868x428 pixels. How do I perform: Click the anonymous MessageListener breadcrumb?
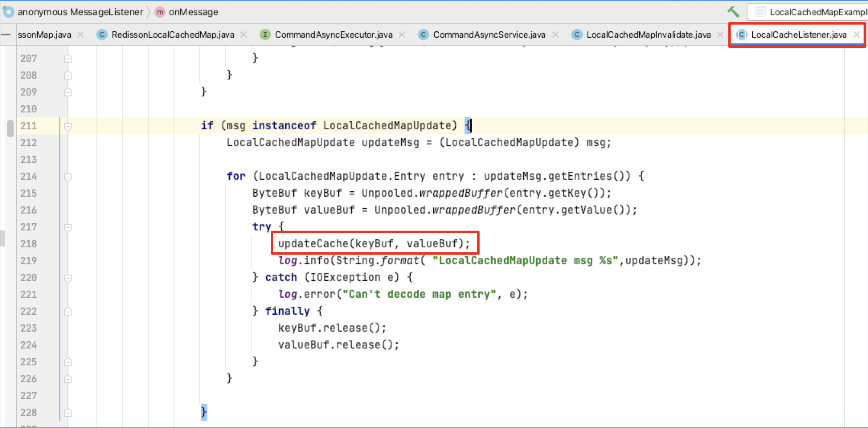coord(80,12)
